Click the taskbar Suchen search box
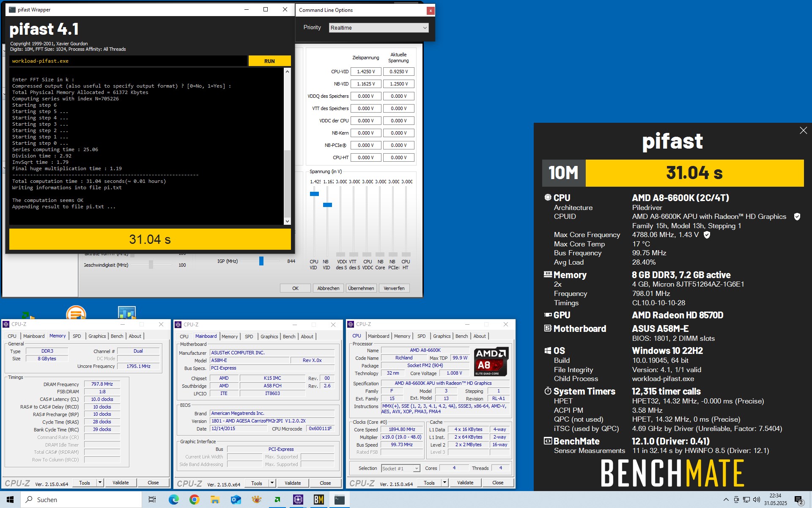Viewport: 812px width, 508px height. point(82,500)
